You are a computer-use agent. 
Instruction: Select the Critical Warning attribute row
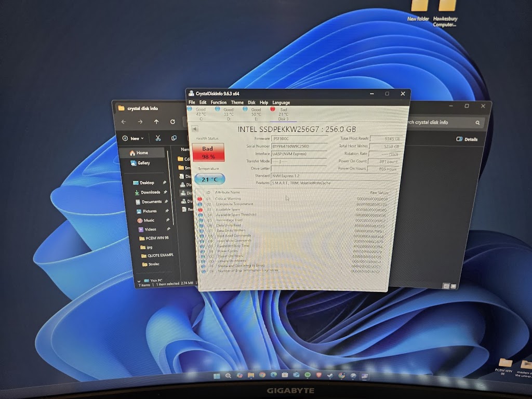(229, 198)
